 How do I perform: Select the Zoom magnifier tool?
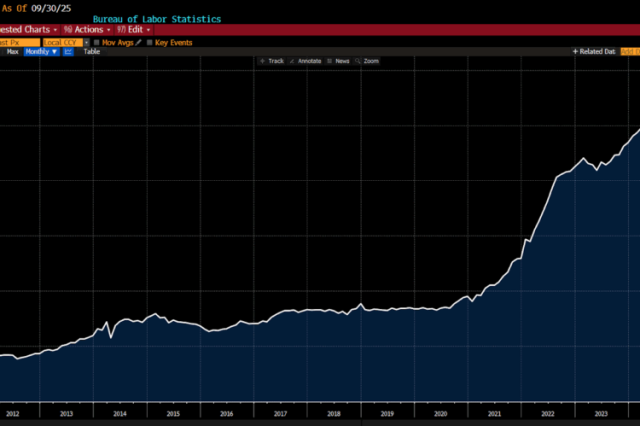[x=366, y=61]
